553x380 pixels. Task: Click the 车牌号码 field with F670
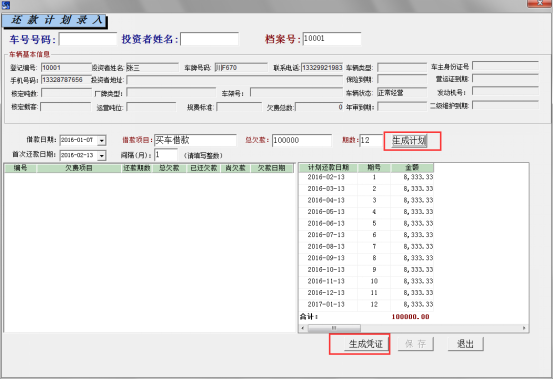(x=241, y=67)
